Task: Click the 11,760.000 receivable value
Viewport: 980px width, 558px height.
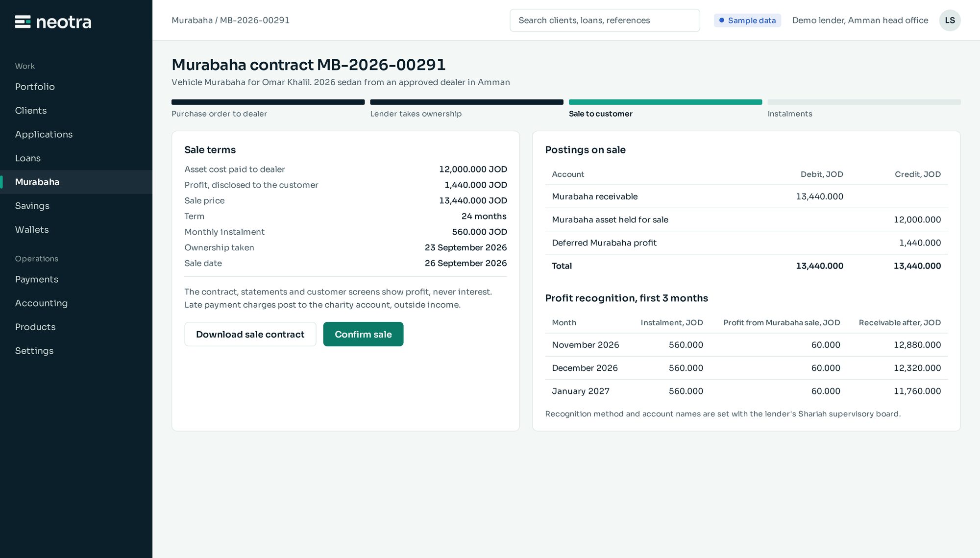Action: 917,391
